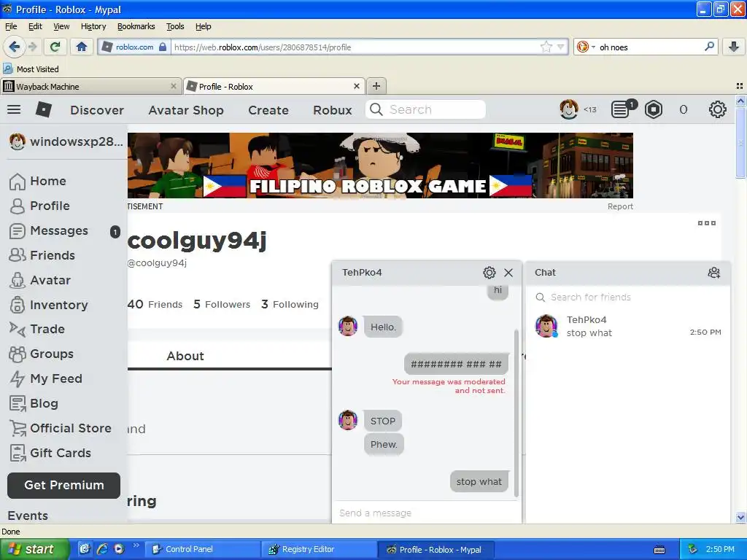Screen dimensions: 747x560
Task: Click the chat window vertical scrollbar
Action: pos(516,413)
